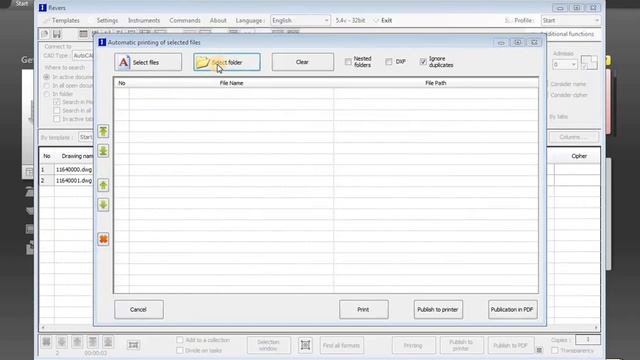Click Publish to printer in the Revers window
Image resolution: width=640 pixels, height=360 pixels.
[x=462, y=345]
